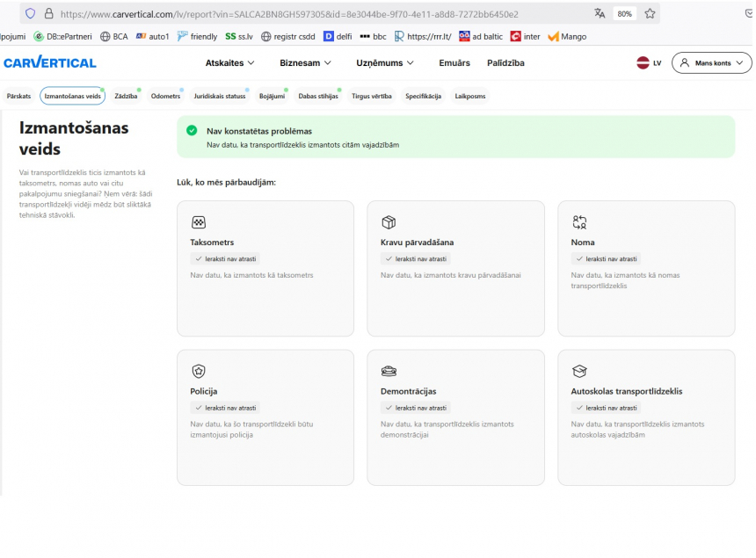Open the bbc bookmark
This screenshot has height=558, width=756.
click(374, 37)
